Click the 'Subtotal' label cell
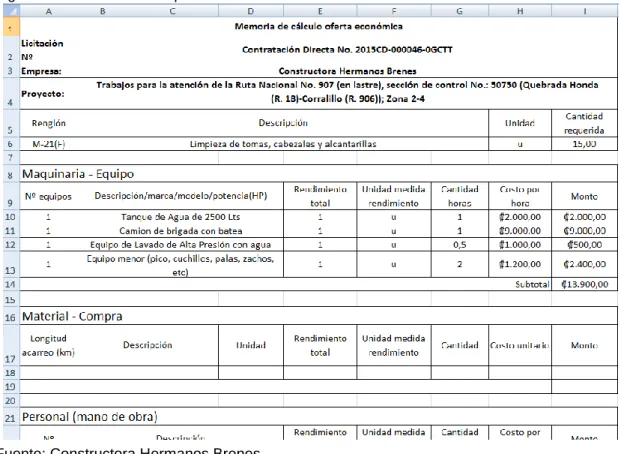This screenshot has height=454, width=624. coord(532,284)
